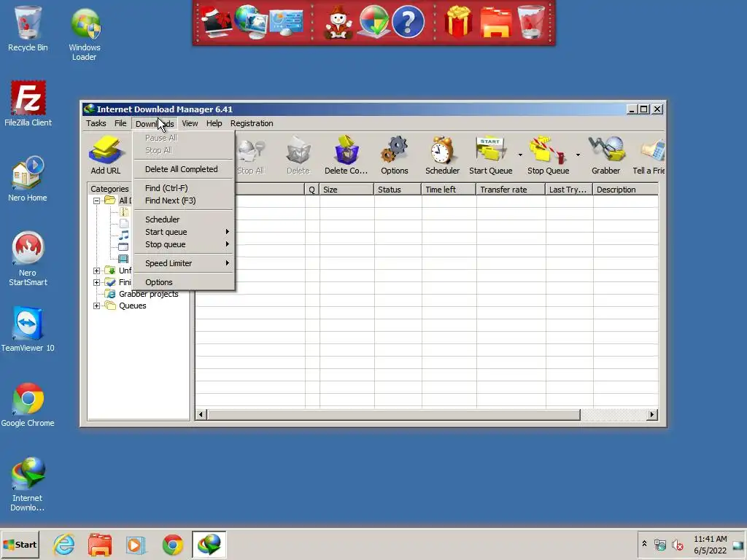Click the Start Queue toolbar icon
747x560 pixels.
click(x=490, y=155)
